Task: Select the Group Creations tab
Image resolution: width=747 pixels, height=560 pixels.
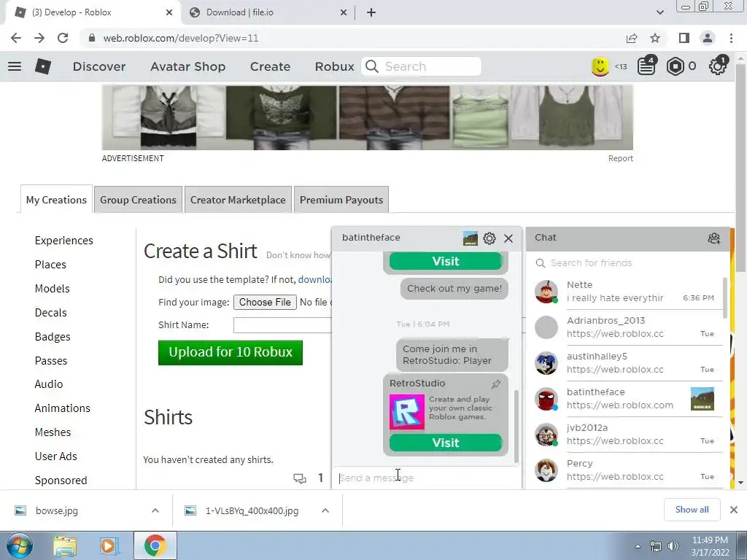Action: point(138,200)
